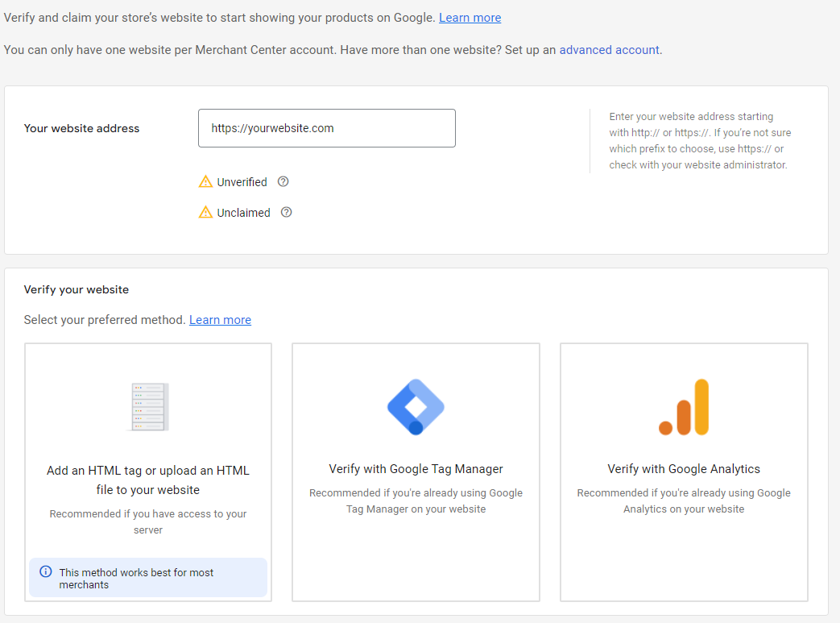The image size is (840, 623).
Task: Open the help tooltip next to Unverified
Action: pos(283,181)
